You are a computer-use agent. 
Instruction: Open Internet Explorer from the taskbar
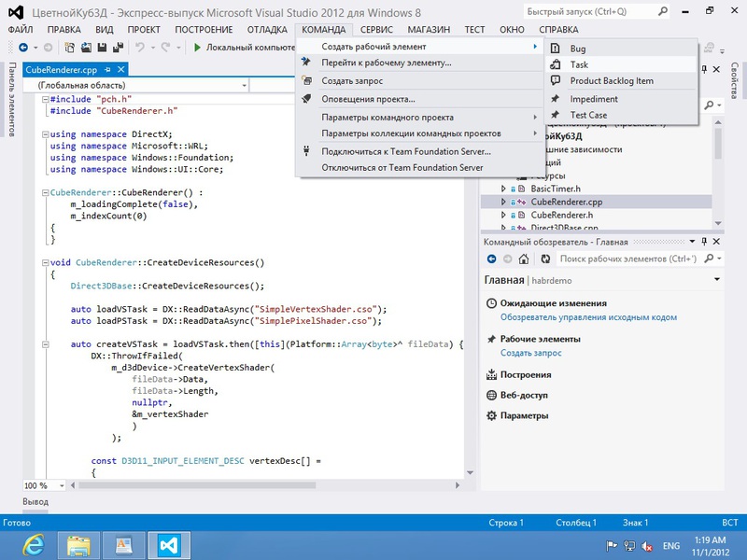tap(33, 545)
